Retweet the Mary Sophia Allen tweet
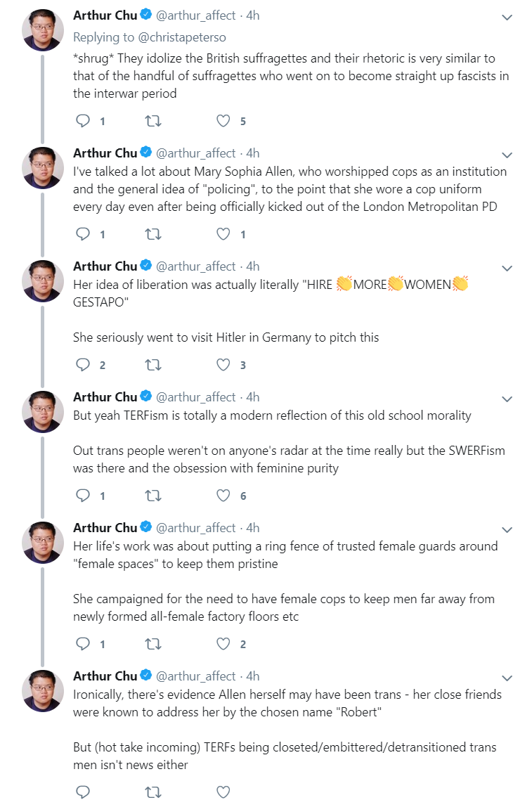The width and height of the screenshot is (532, 800). 153,234
